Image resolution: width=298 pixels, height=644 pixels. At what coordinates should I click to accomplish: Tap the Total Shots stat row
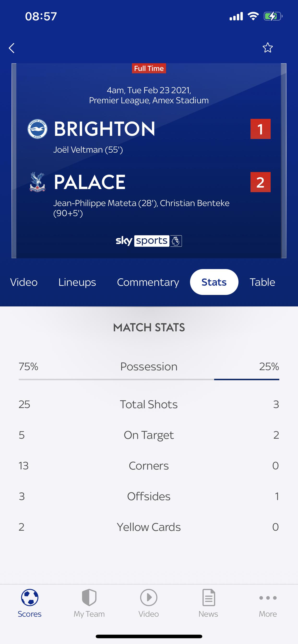tap(149, 404)
